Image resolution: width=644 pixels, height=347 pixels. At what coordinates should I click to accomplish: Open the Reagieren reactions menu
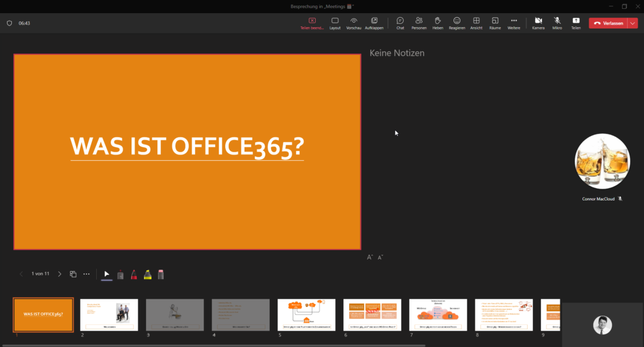tap(457, 23)
